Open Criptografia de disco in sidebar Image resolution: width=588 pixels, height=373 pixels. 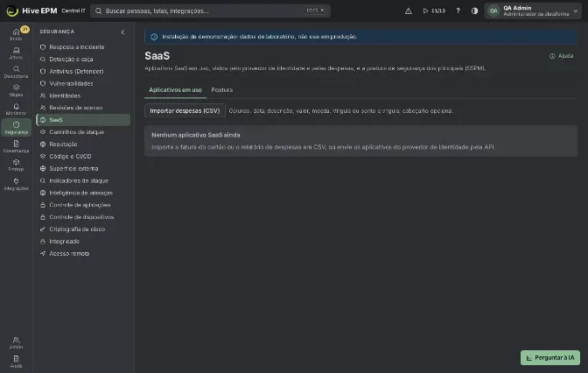[x=83, y=229]
